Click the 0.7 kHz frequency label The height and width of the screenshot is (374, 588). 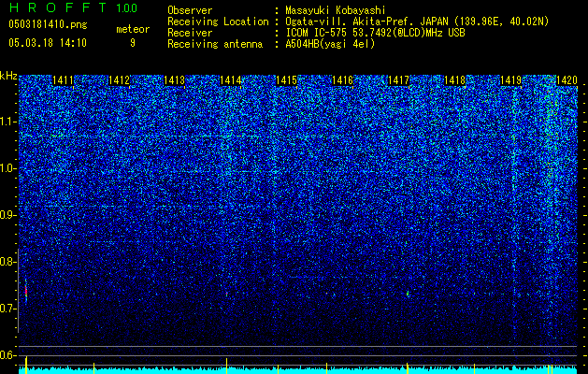[8, 309]
